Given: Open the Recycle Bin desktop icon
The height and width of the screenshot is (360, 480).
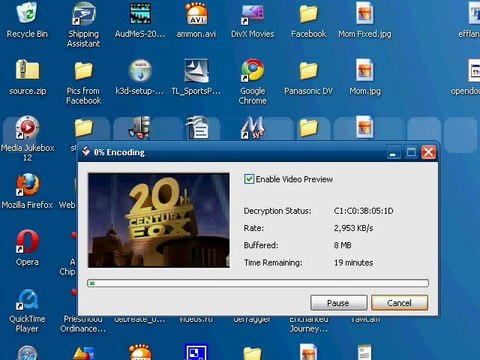Looking at the screenshot, I should coord(27,20).
